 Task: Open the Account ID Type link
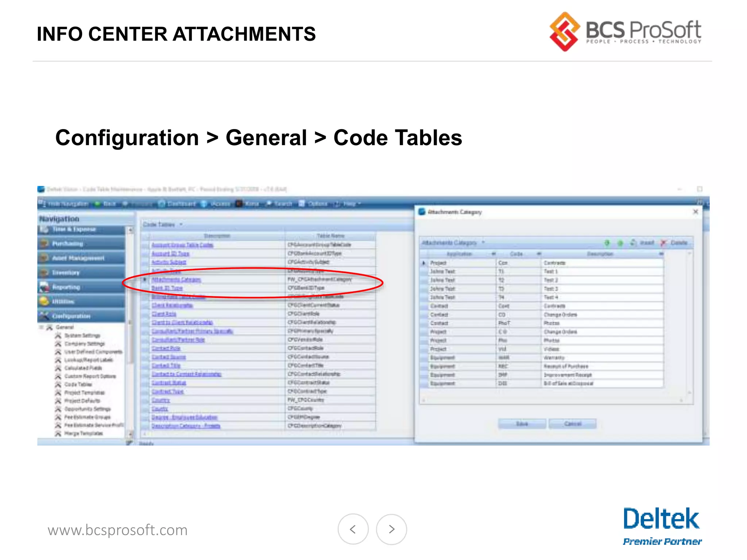pos(170,253)
